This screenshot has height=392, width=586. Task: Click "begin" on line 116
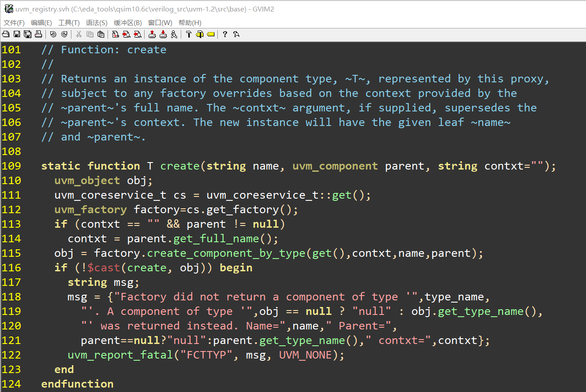[x=236, y=268]
